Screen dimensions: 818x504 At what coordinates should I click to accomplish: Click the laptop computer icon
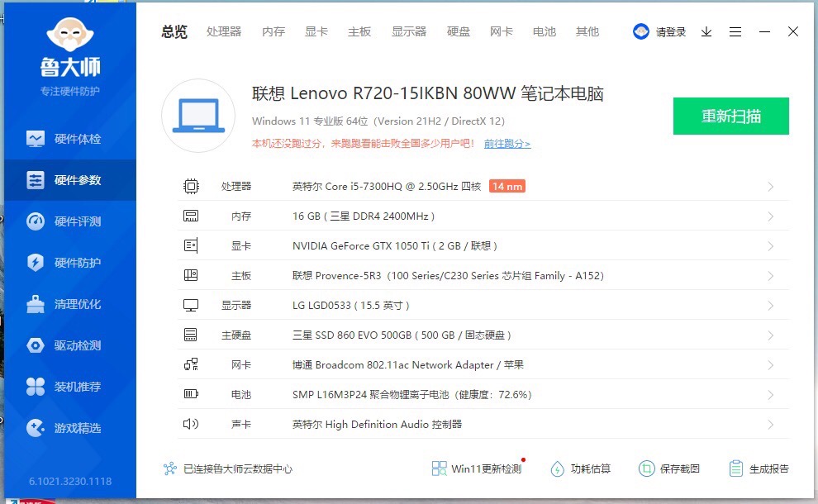198,116
